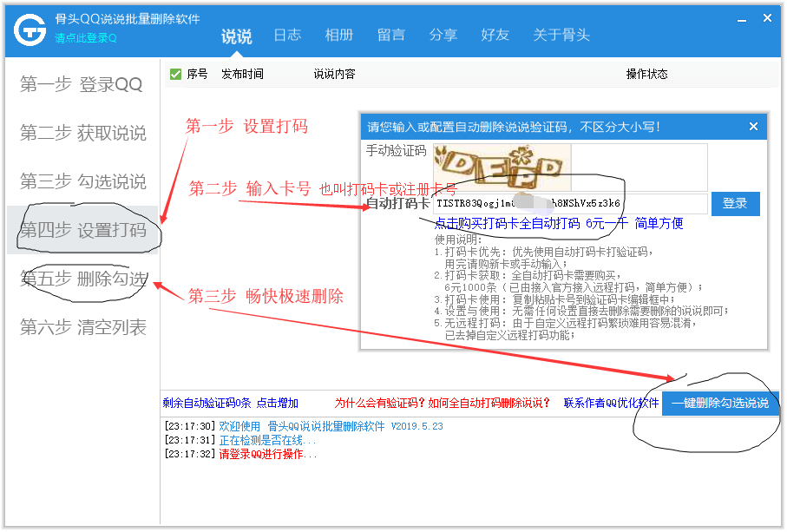Viewport: 787px width, 532px height.
Task: Switch to the 留言 tab
Action: click(x=391, y=35)
